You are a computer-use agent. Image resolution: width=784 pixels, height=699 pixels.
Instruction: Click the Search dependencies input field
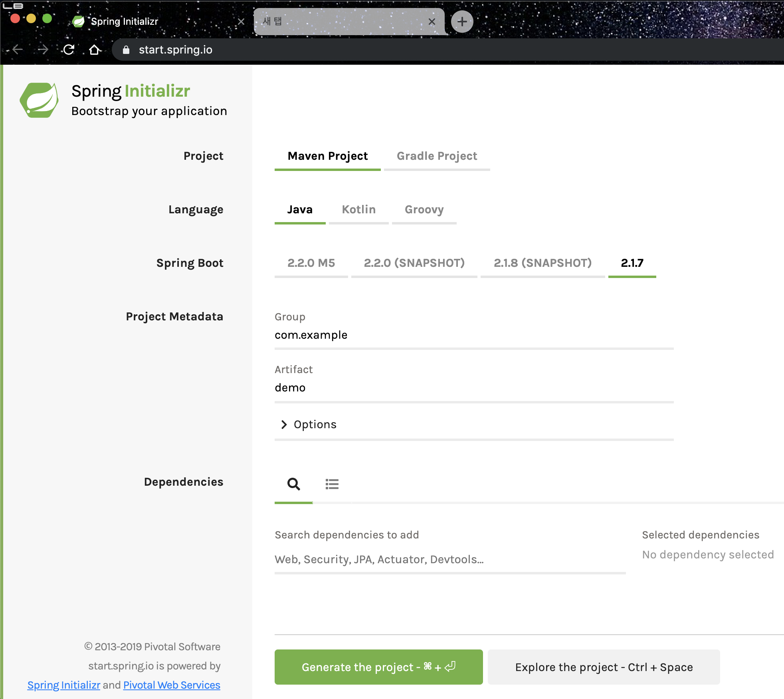point(450,560)
